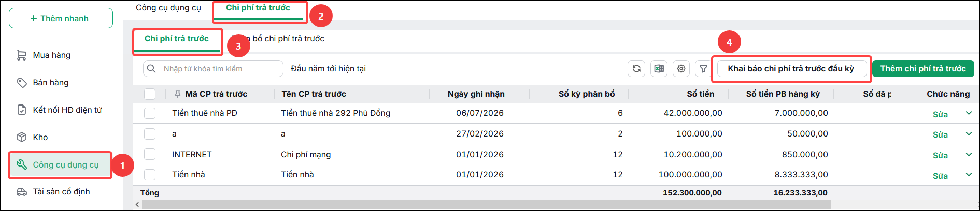Open Kết nối HĐ điện tử
This screenshot has width=980, height=211.
pyautogui.click(x=67, y=110)
